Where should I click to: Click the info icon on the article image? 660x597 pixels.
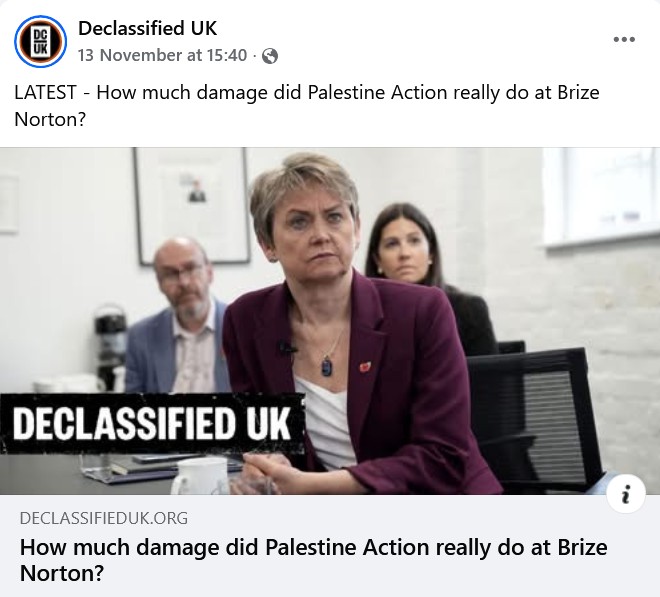627,493
